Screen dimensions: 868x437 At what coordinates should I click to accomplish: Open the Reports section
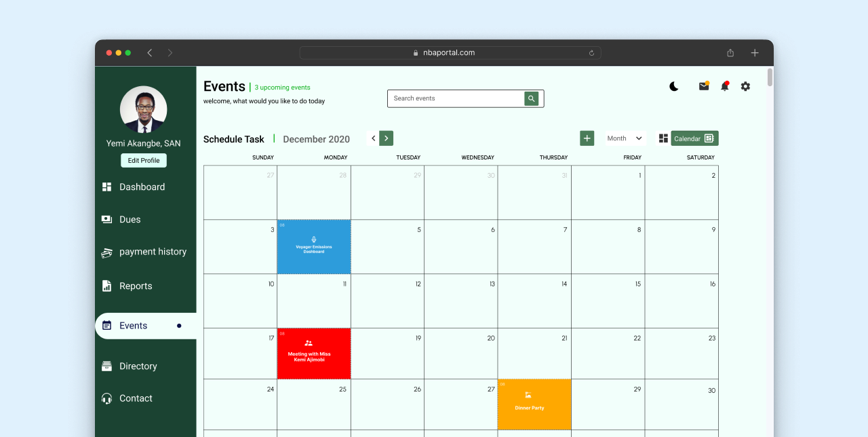(x=136, y=286)
